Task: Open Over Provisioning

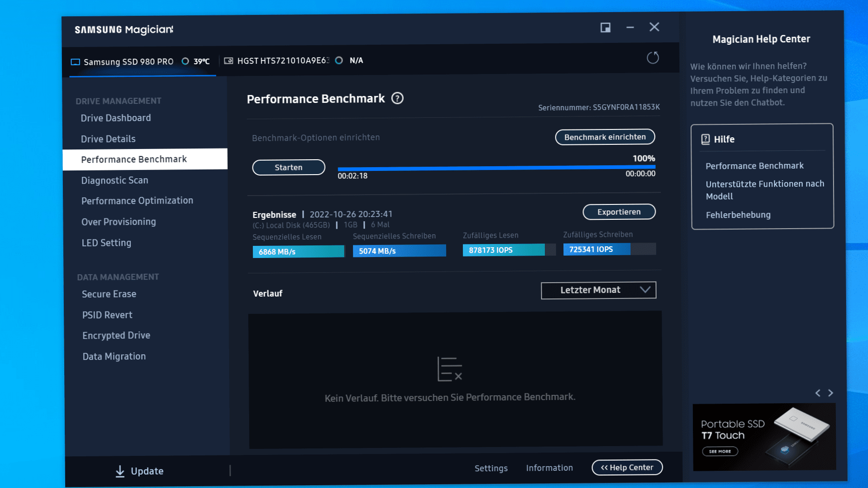Action: point(119,222)
